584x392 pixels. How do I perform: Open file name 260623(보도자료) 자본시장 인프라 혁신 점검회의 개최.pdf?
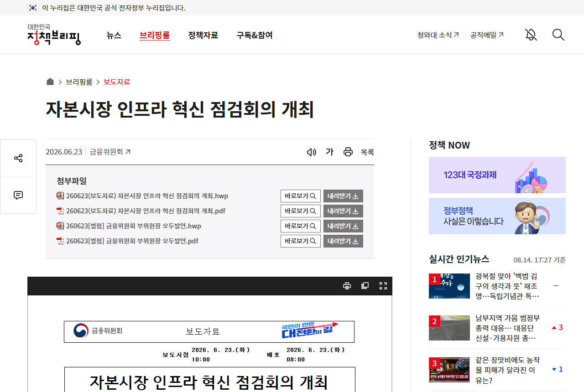tap(146, 211)
